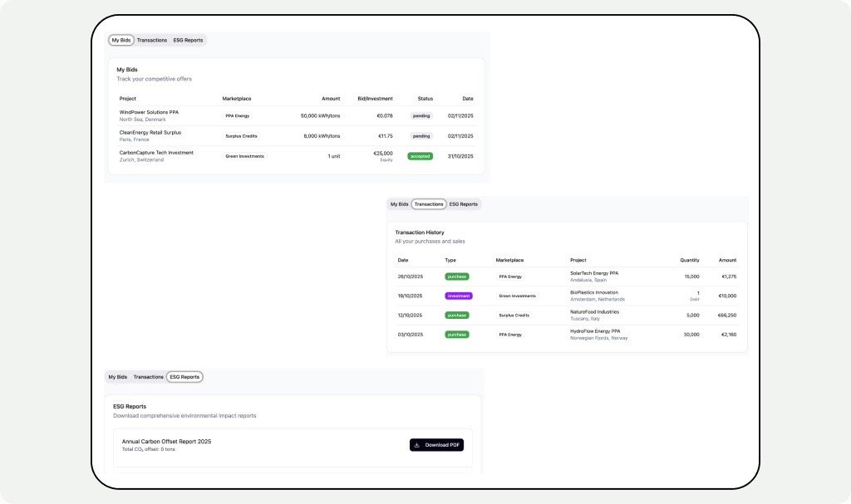Open My Bids tab above Transaction History
Image resolution: width=851 pixels, height=504 pixels.
(400, 204)
